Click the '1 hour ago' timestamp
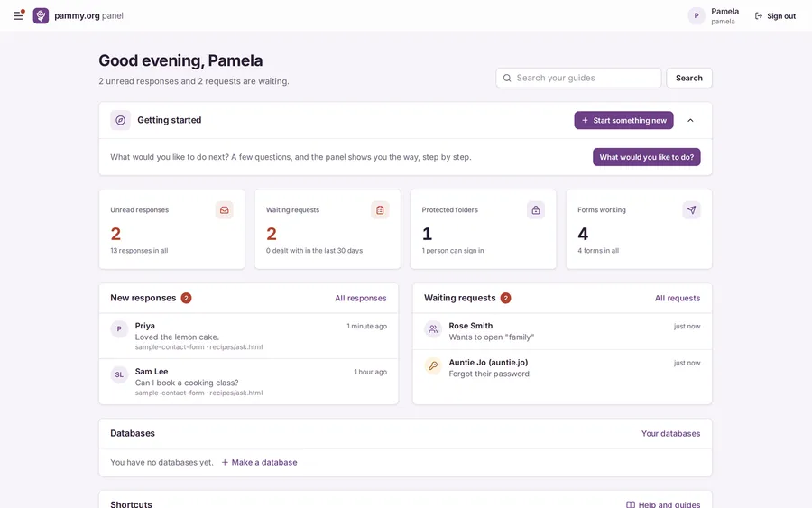 tap(370, 372)
